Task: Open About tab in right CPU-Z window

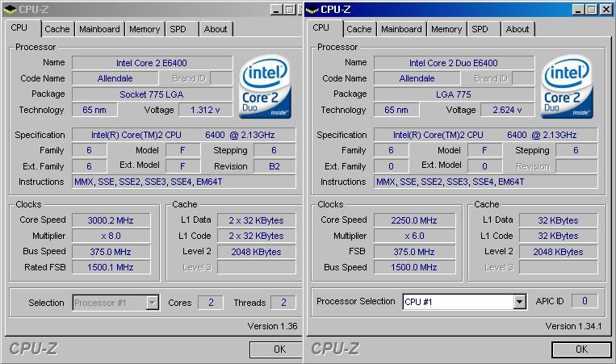Action: 518,29
